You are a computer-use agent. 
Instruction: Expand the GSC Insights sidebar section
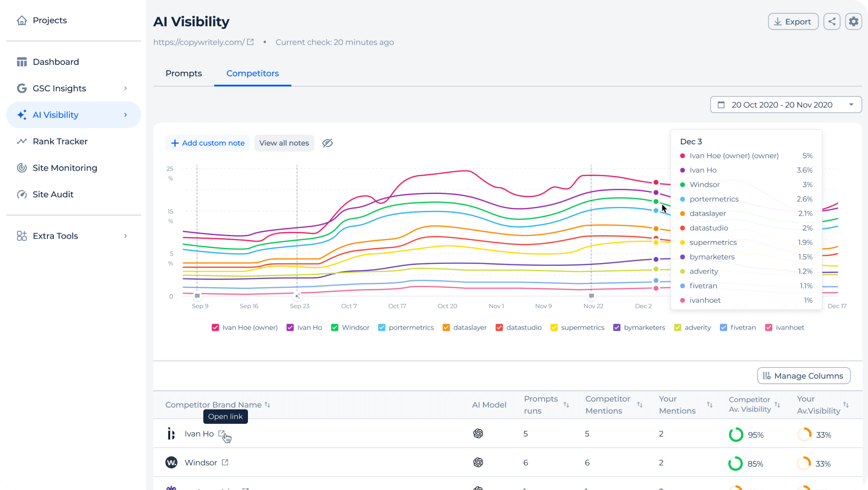pos(59,88)
